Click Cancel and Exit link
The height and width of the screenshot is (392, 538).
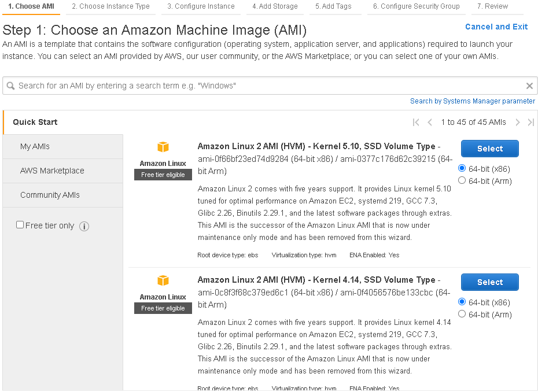pyautogui.click(x=496, y=27)
